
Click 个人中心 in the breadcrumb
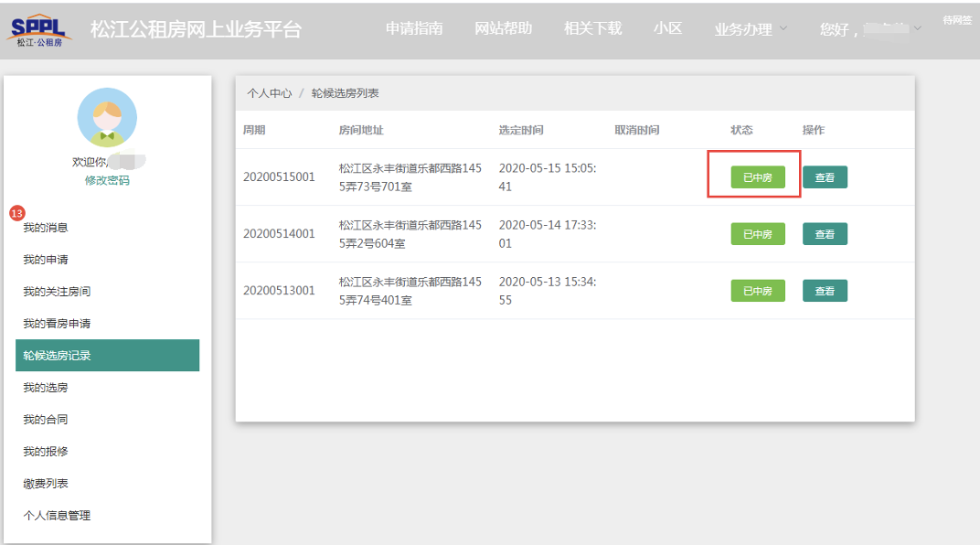point(270,93)
